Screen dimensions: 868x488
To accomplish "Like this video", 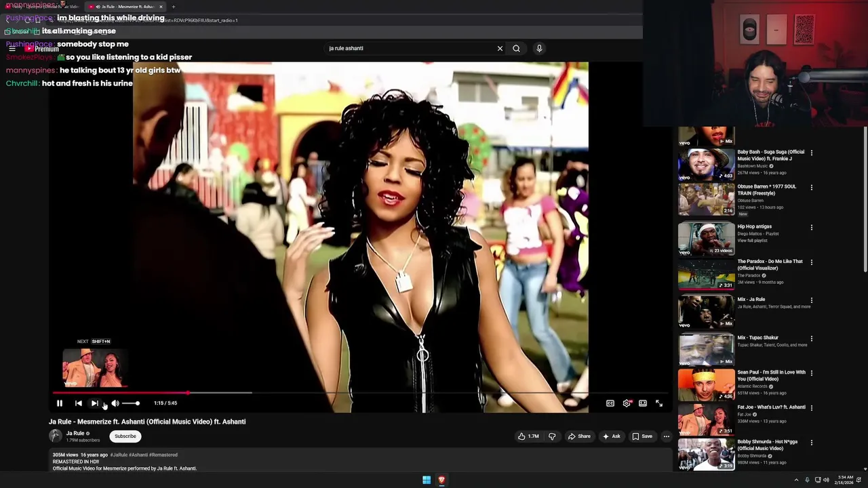I will (x=528, y=436).
